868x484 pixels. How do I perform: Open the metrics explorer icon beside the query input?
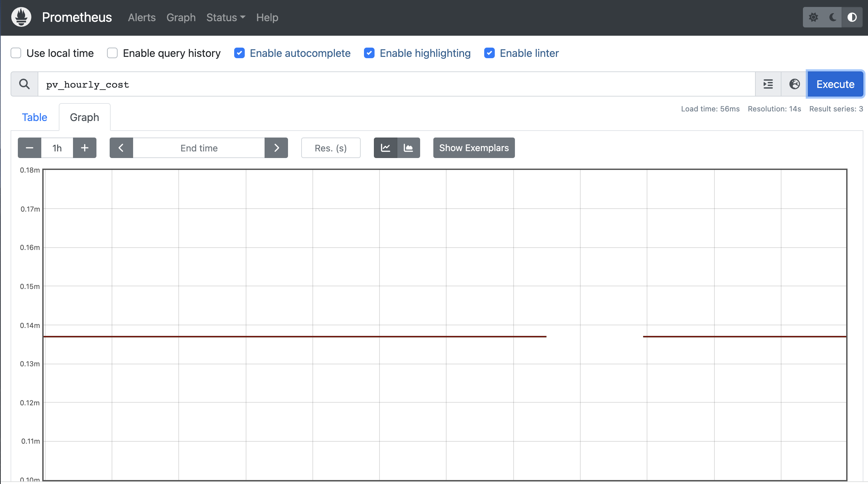768,84
